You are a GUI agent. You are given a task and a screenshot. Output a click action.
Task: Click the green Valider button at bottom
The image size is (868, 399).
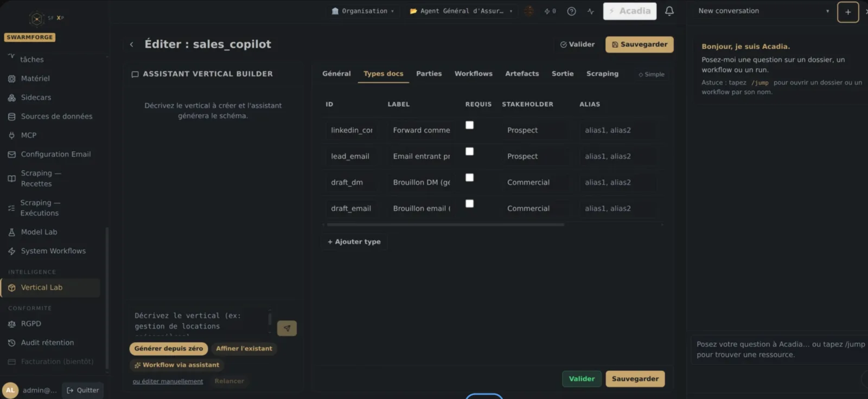582,379
